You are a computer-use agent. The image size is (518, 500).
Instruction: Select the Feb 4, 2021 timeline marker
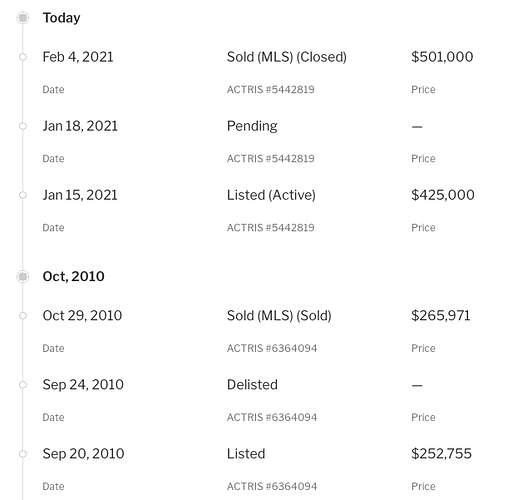tap(23, 57)
